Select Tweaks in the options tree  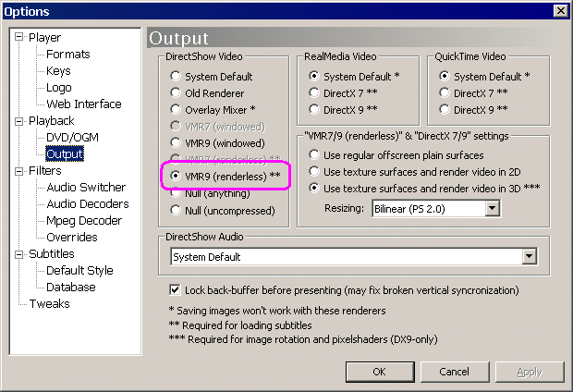49,304
